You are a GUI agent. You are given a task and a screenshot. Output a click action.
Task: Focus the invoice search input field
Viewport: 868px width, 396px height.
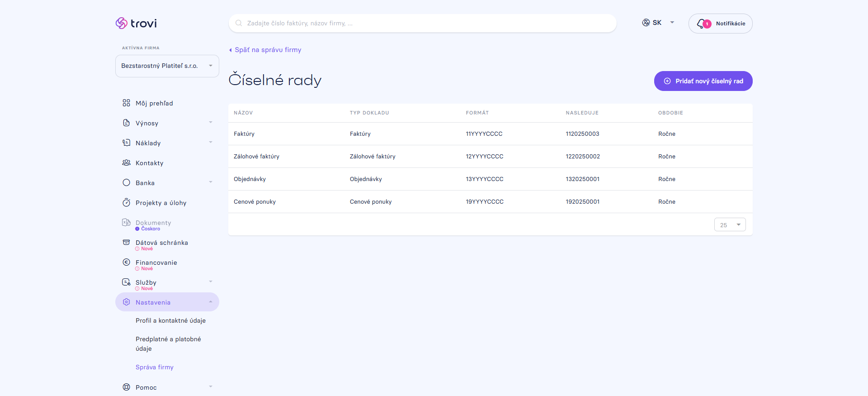pyautogui.click(x=423, y=23)
